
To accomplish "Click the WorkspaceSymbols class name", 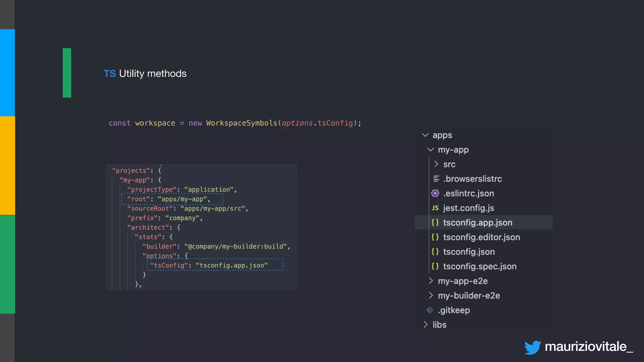I will (x=242, y=123).
